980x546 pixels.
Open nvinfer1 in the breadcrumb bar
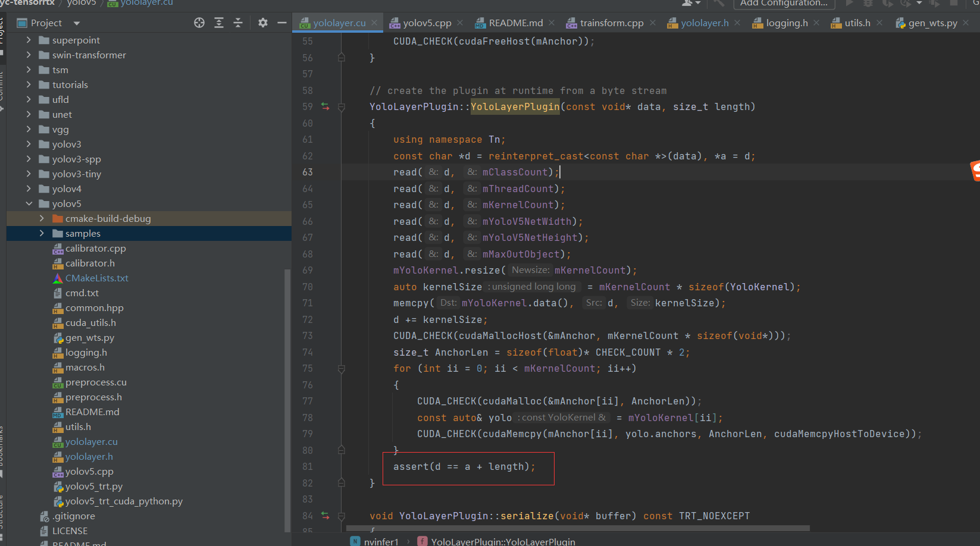click(x=381, y=541)
